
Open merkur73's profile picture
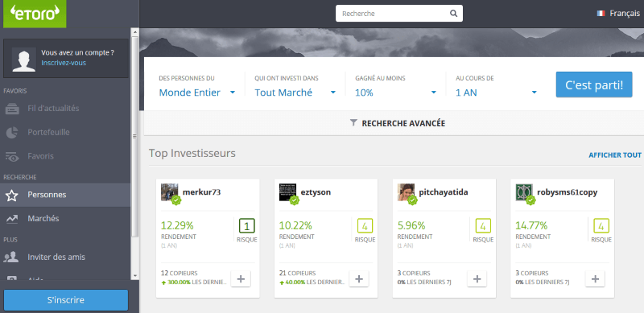169,192
